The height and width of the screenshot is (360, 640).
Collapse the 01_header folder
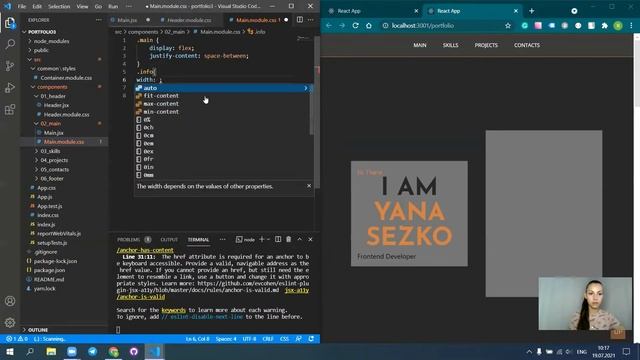click(x=53, y=96)
